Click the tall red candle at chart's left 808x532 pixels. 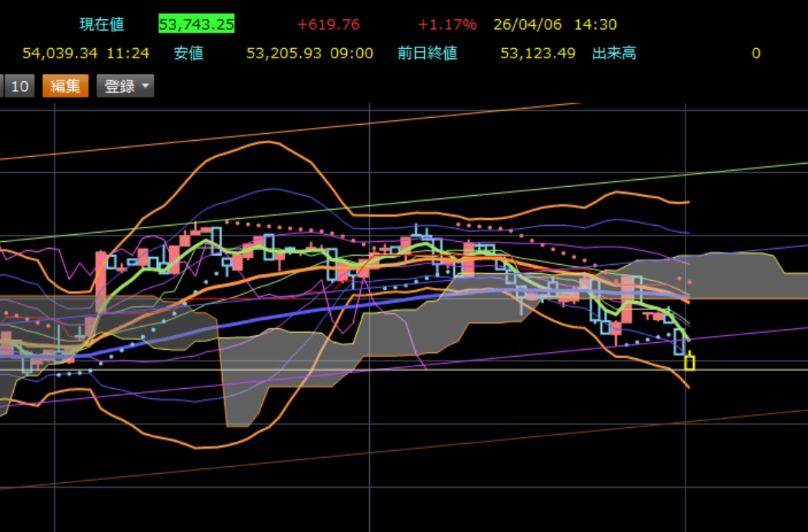(x=100, y=282)
